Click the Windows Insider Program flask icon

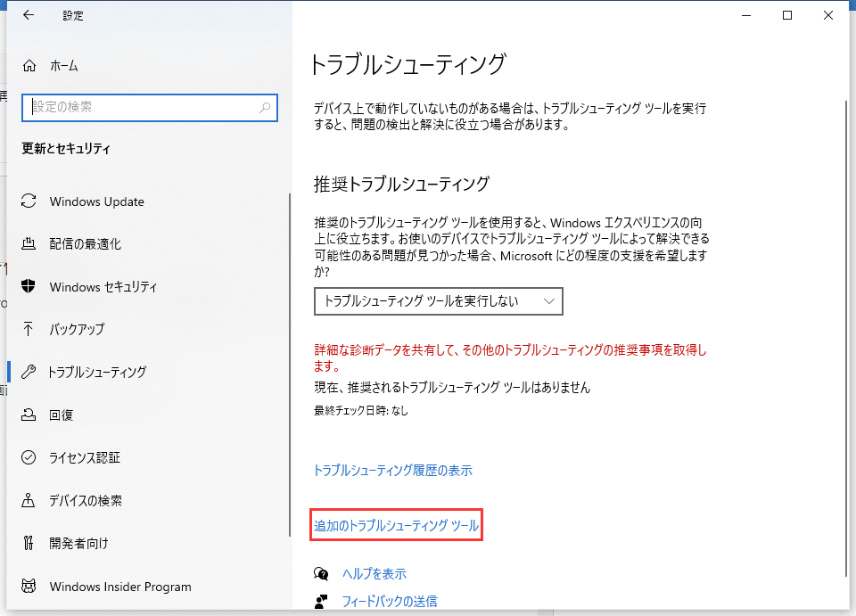click(29, 587)
